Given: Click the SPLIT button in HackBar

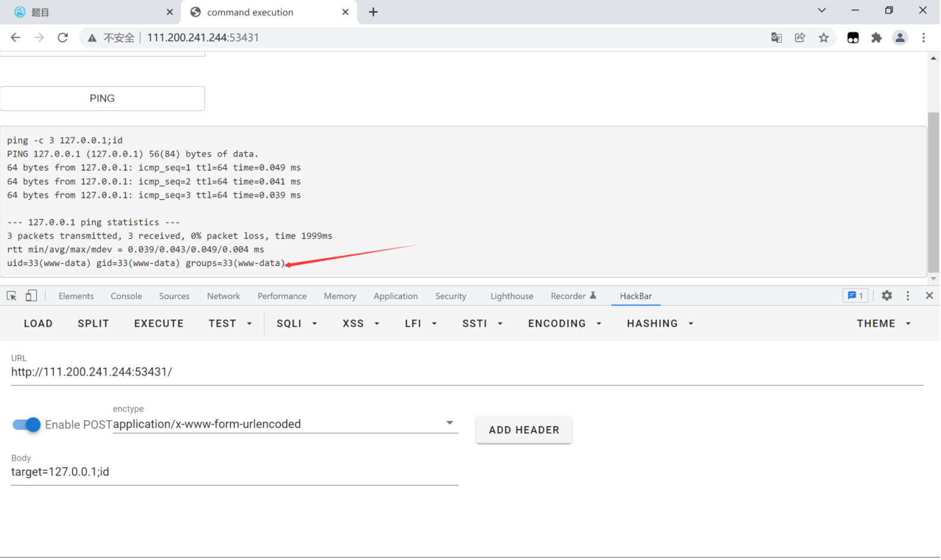Looking at the screenshot, I should point(93,324).
